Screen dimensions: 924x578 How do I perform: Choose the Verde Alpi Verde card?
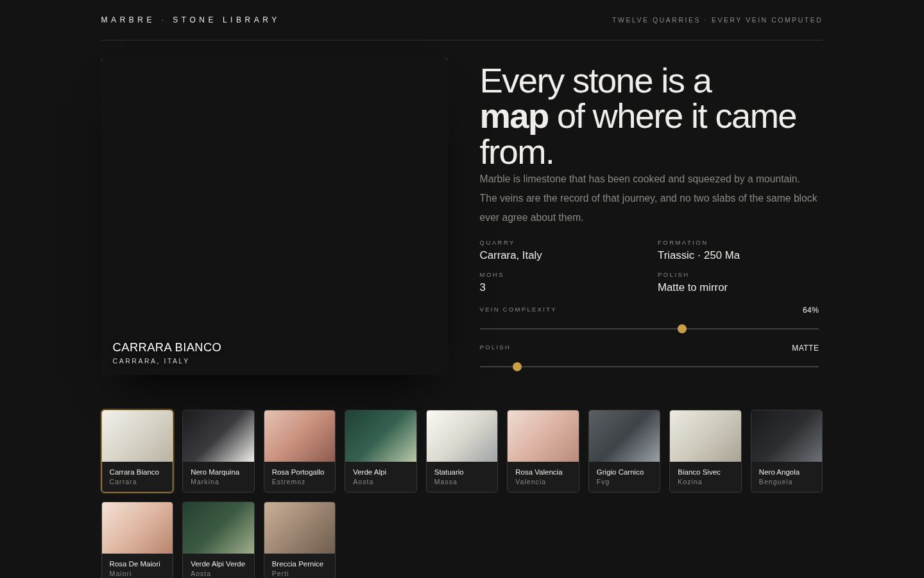click(x=218, y=539)
